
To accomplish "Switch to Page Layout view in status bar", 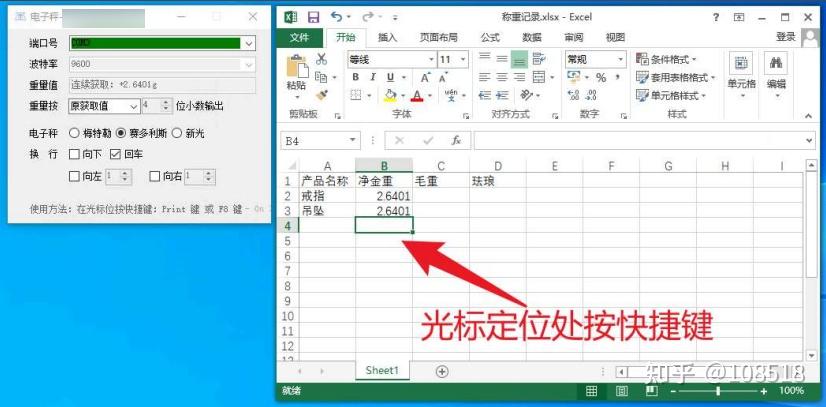I will click(622, 391).
